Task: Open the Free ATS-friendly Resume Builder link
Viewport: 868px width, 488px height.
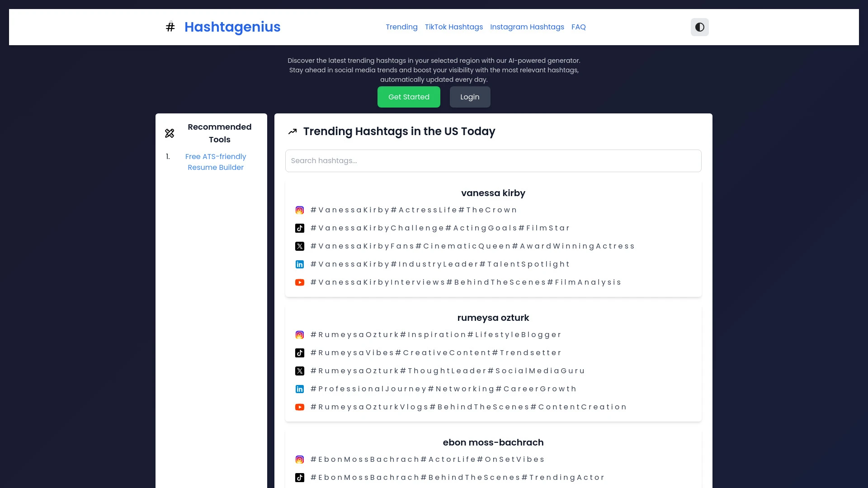Action: coord(216,162)
